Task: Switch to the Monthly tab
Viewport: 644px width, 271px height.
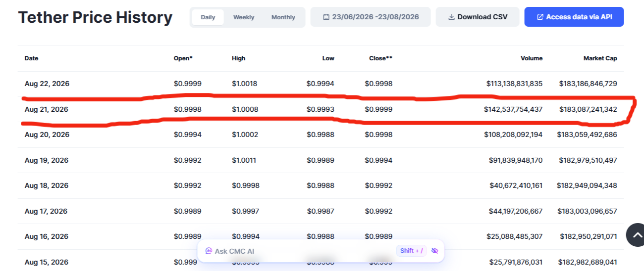Action: (x=283, y=17)
